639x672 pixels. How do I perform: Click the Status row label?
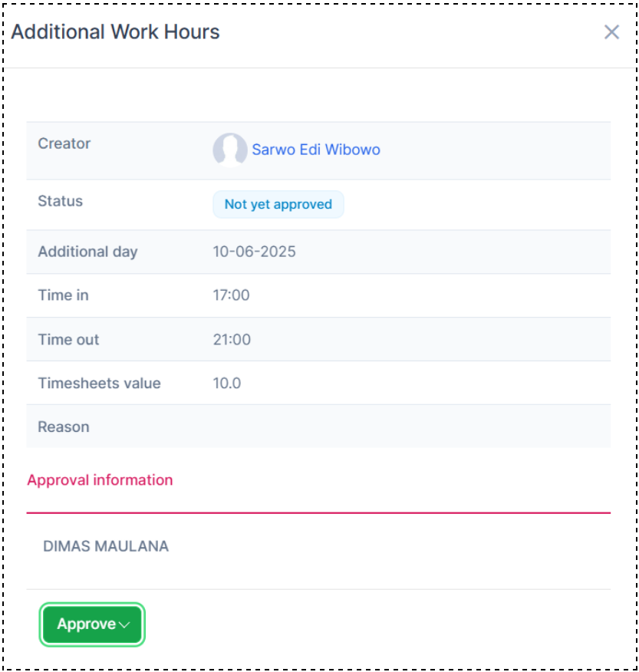[x=61, y=202]
